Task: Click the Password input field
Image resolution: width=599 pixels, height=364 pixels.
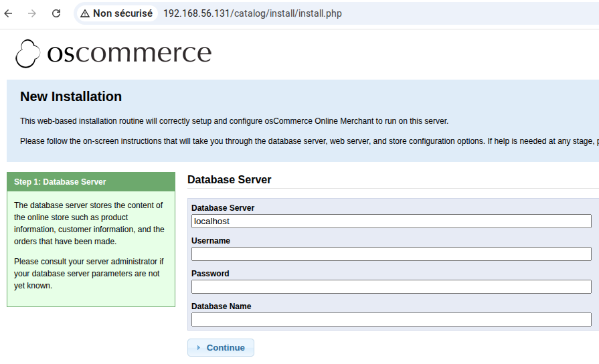Action: coord(391,287)
